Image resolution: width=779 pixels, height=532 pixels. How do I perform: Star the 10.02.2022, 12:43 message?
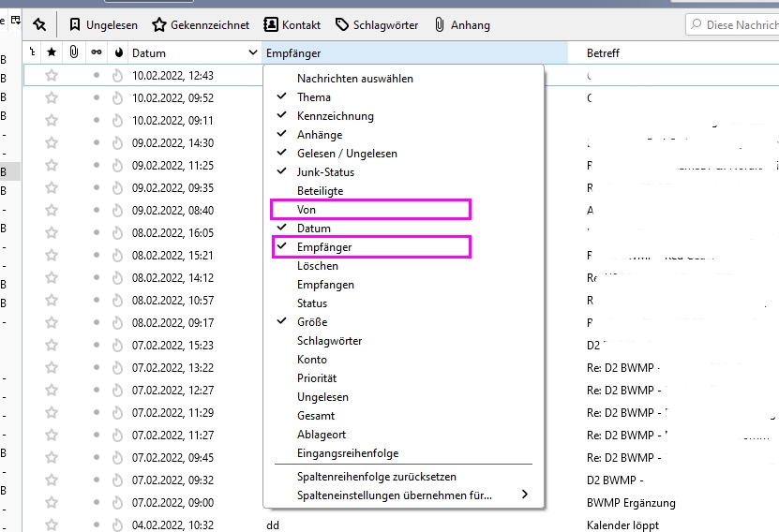[x=52, y=76]
